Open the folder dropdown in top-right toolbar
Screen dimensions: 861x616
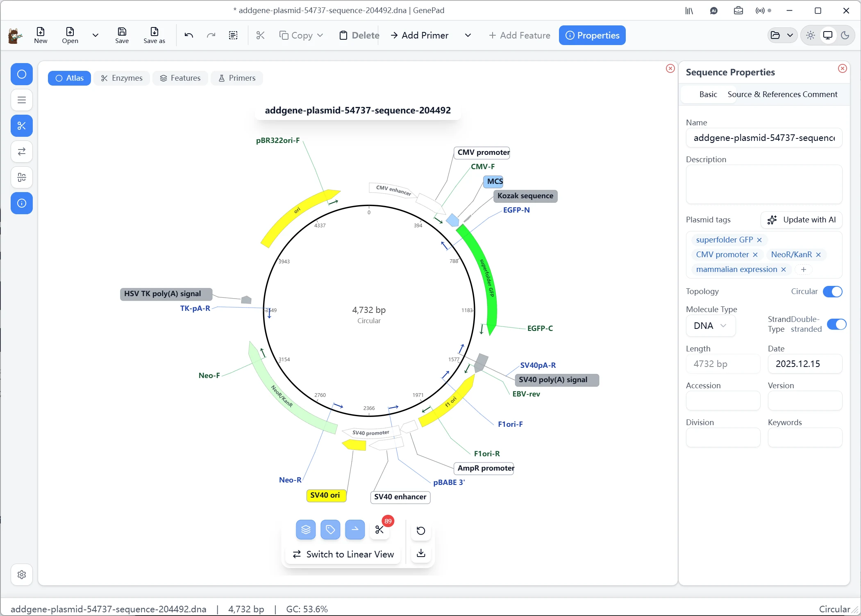point(782,35)
